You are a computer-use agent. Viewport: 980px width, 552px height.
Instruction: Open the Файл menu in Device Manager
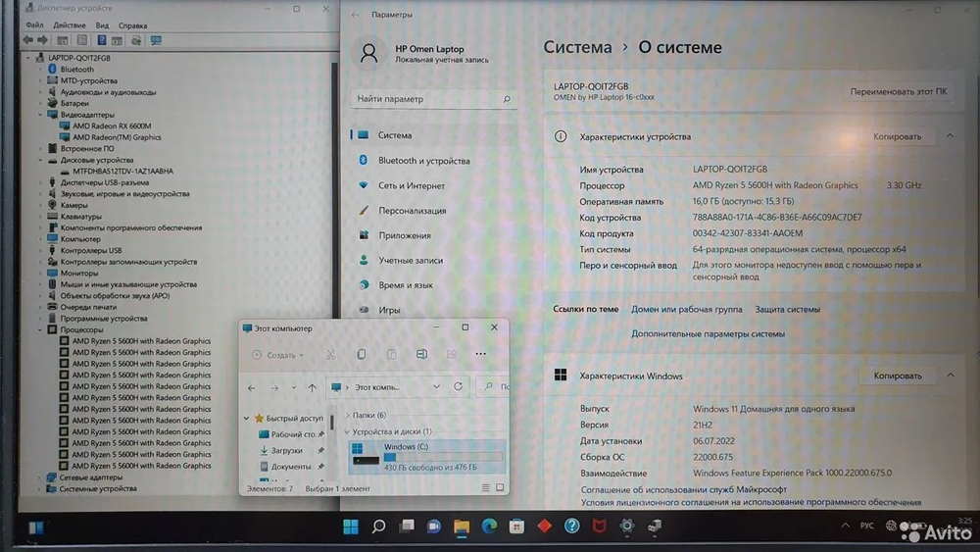pos(34,25)
